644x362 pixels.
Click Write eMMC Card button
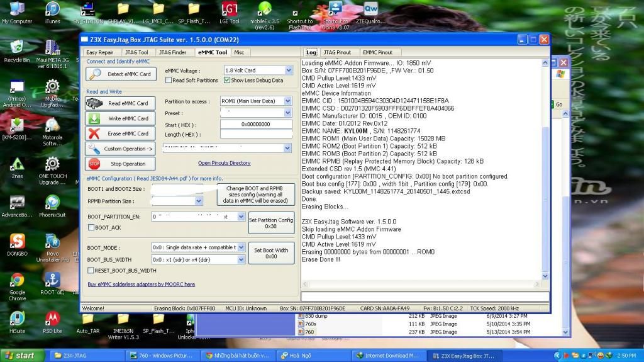click(x=120, y=118)
